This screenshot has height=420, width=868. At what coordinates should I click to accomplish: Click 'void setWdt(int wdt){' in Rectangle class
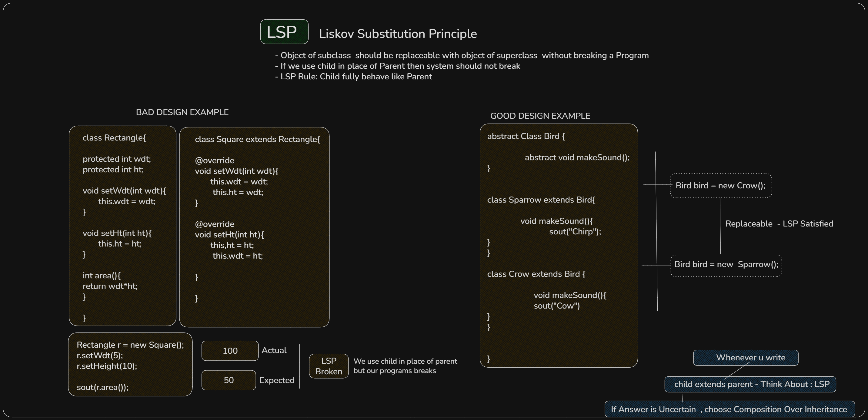[x=124, y=191]
